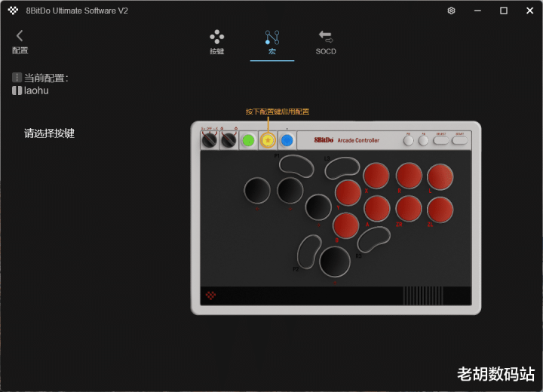Image resolution: width=543 pixels, height=392 pixels.
Task: Select the down direction black button
Action: (290, 191)
